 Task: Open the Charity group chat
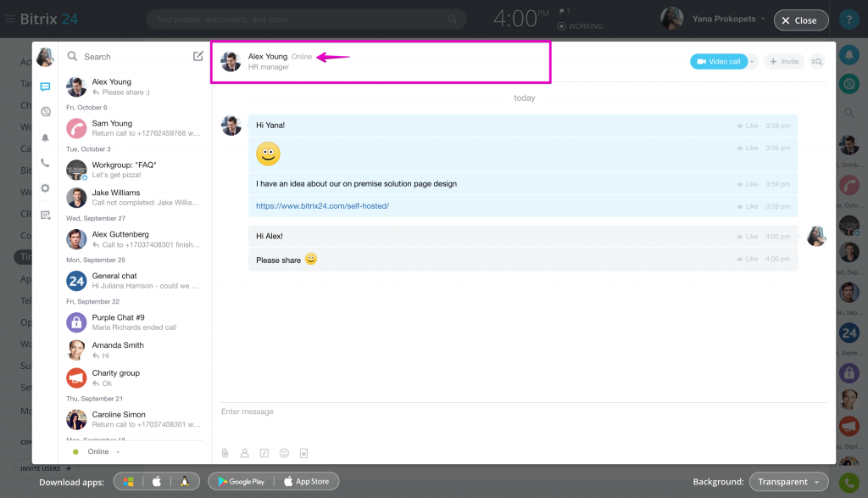tap(133, 378)
